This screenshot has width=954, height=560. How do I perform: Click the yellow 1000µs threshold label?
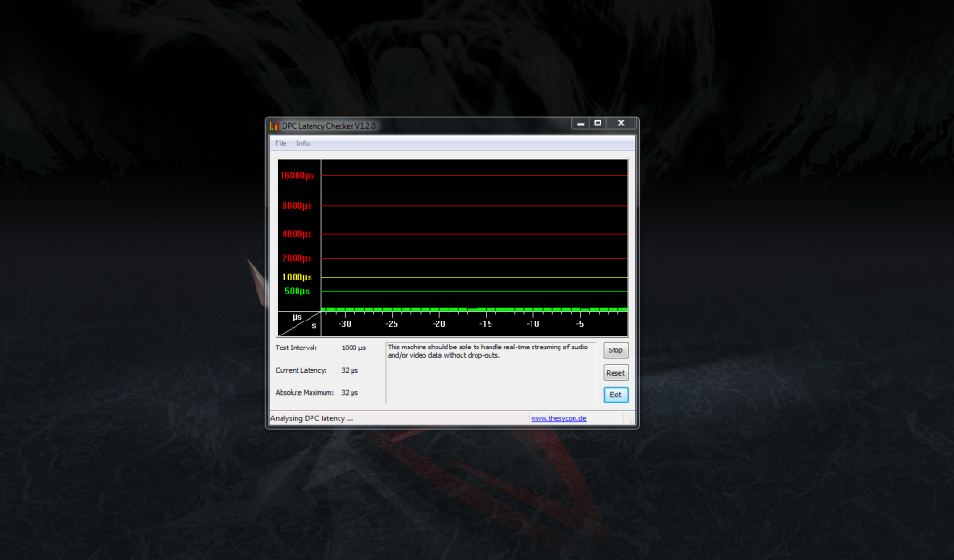[x=297, y=277]
